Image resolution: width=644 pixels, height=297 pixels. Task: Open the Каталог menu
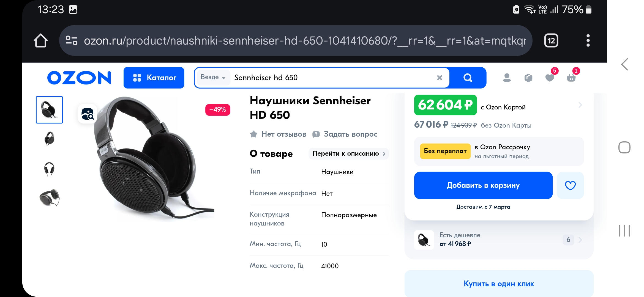(154, 78)
